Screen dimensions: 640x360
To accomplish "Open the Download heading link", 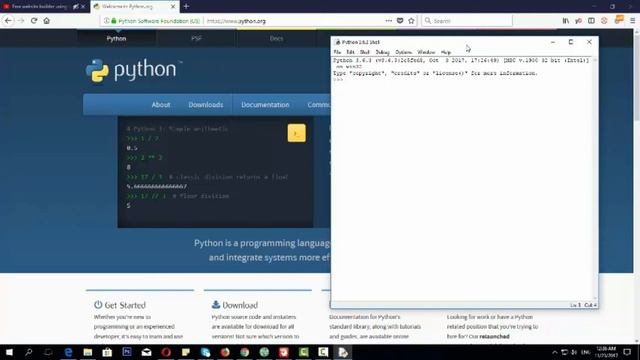I will coord(240,305).
